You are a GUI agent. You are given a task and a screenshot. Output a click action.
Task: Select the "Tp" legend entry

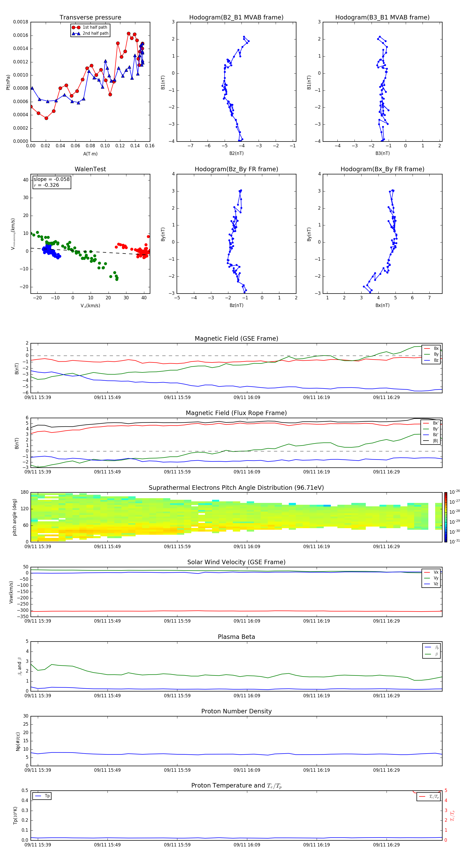(x=42, y=796)
